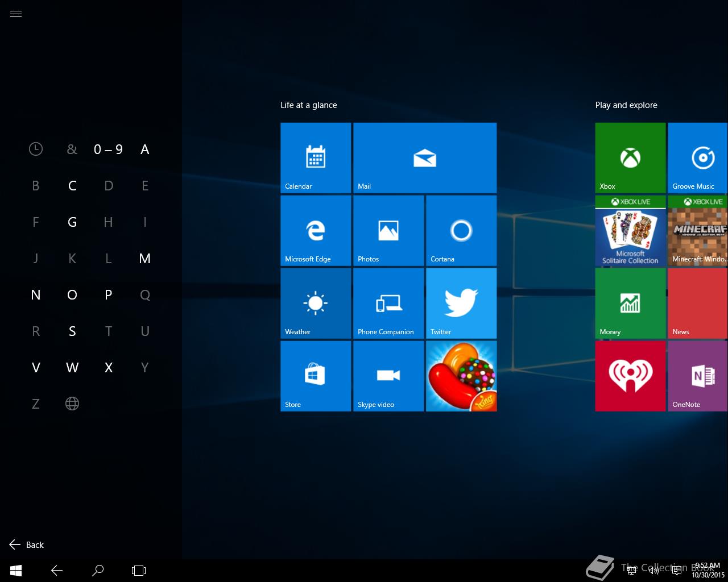Launch Microsoft Edge tile
The image size is (728, 582).
point(316,231)
